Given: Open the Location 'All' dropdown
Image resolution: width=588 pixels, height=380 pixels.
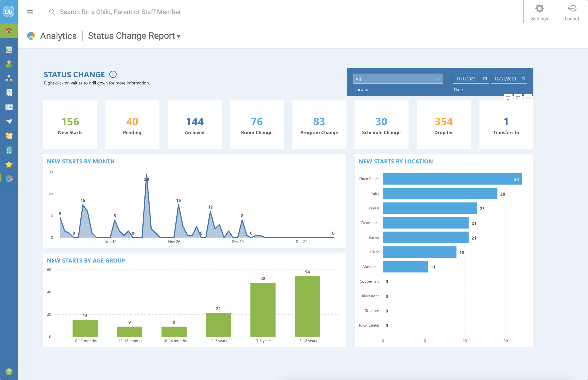Looking at the screenshot, I should point(398,79).
